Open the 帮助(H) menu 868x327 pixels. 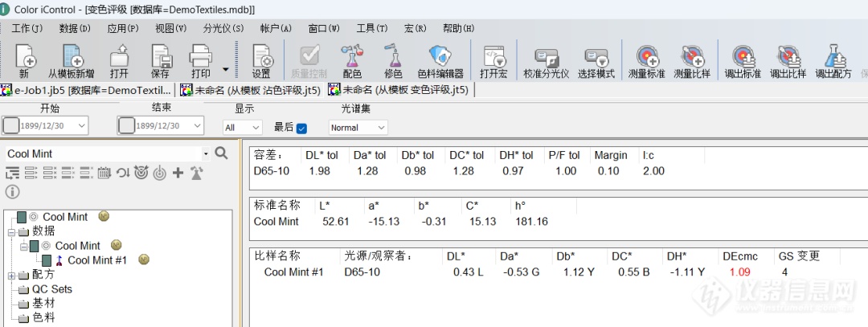click(458, 29)
